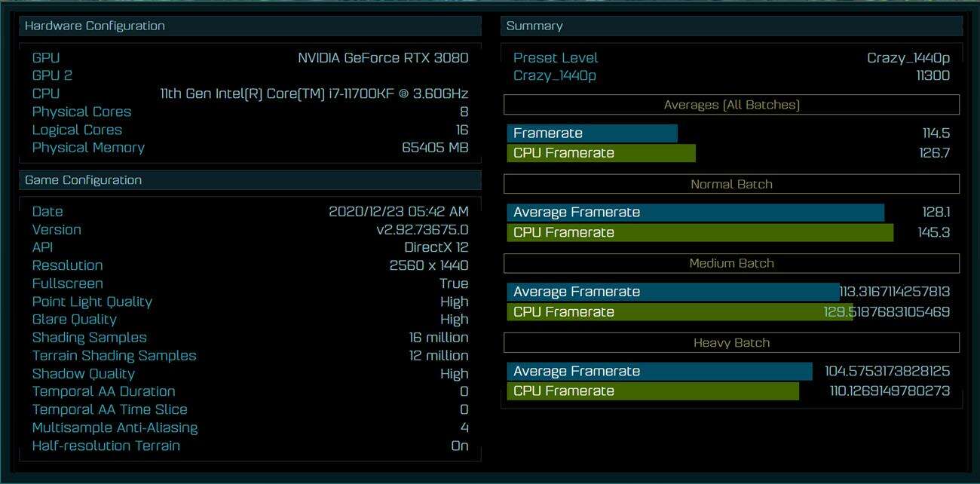
Task: Select the Heavy Batch section header
Action: coord(731,342)
